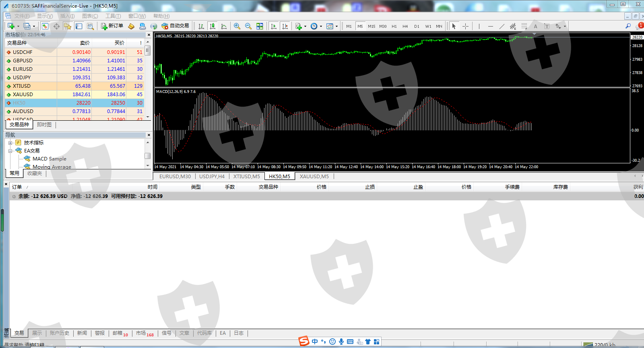Open the chart templates dropdown
The width and height of the screenshot is (644, 348).
coord(332,26)
